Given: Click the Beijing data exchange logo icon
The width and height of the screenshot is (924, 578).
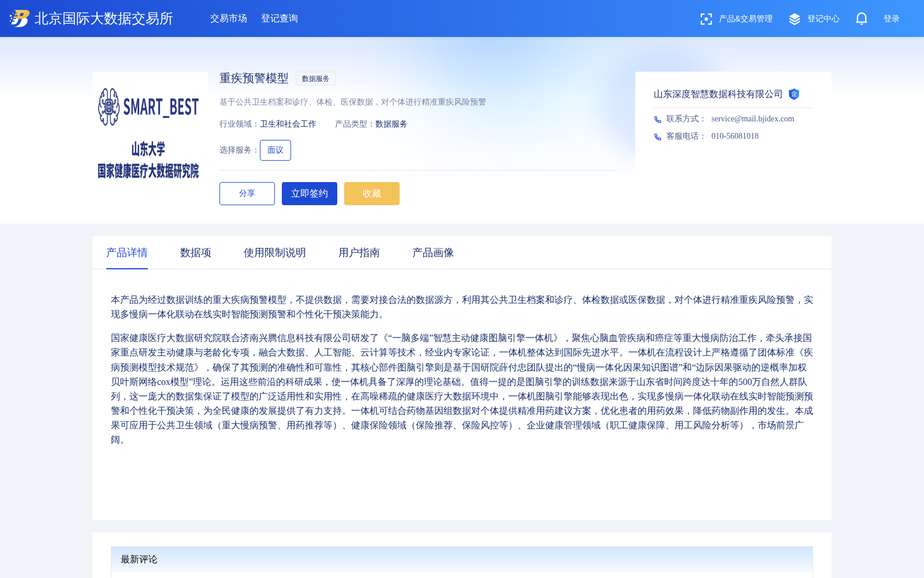Looking at the screenshot, I should [19, 18].
